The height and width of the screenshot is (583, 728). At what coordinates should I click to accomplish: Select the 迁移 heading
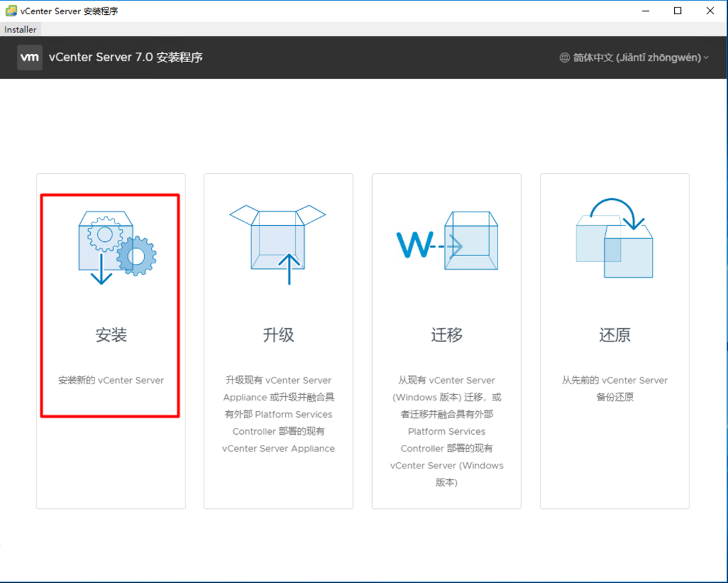point(447,335)
